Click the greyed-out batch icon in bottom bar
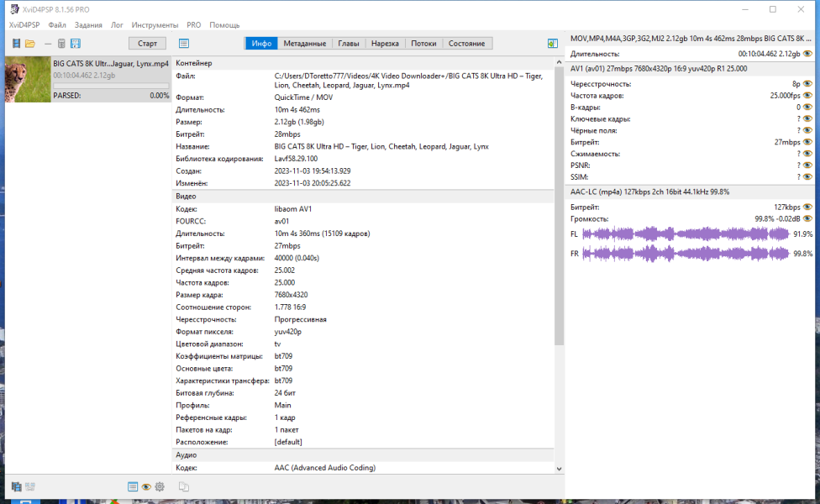820x504 pixels. 29,486
